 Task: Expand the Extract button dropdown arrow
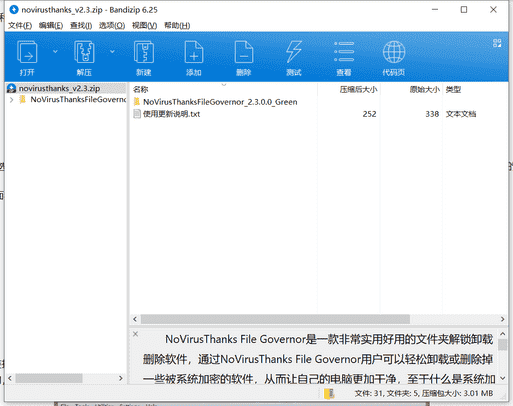[x=112, y=52]
